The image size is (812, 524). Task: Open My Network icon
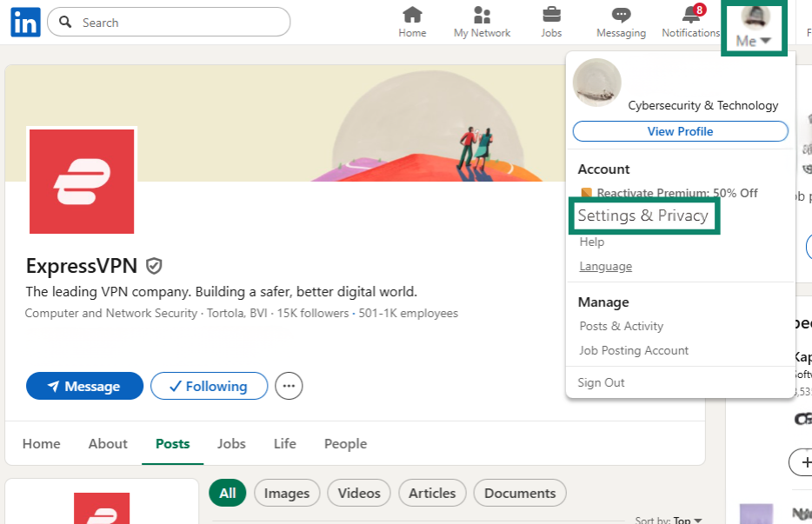[x=482, y=16]
